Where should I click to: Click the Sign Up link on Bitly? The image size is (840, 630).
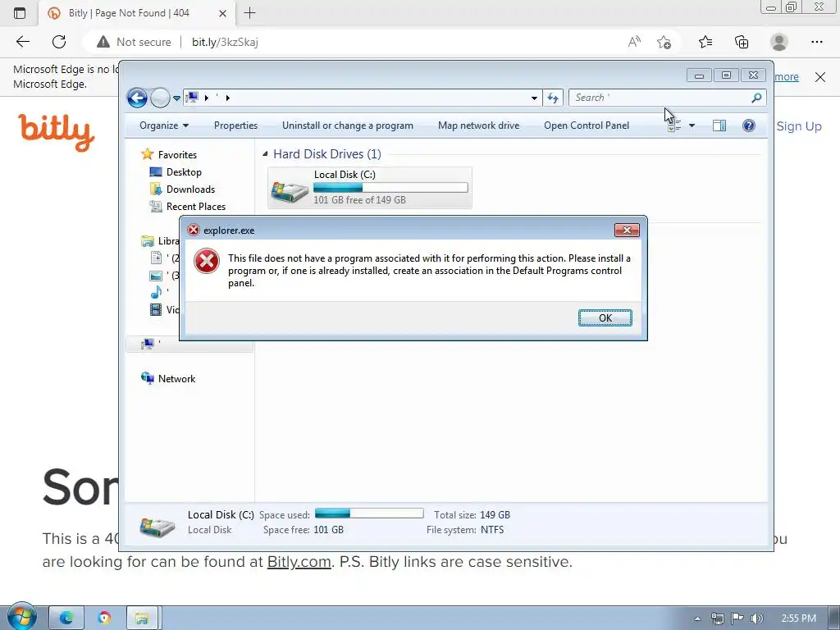click(799, 126)
